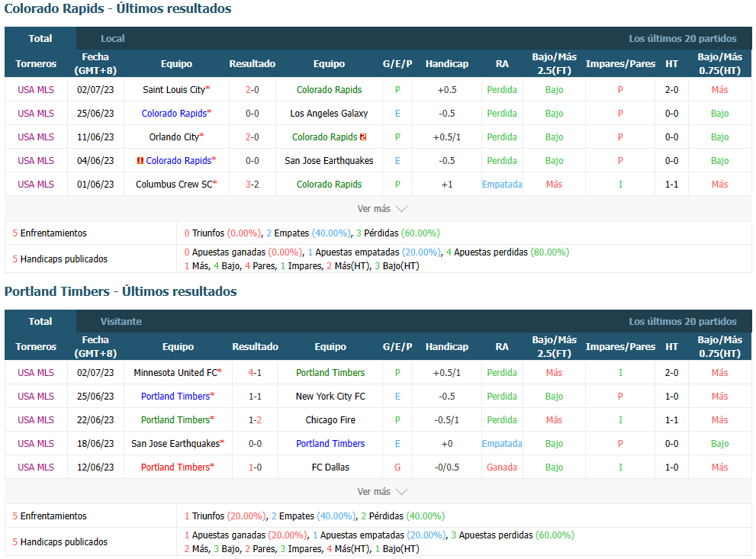Select the Total tab in Colorado Rapids section

[40, 39]
